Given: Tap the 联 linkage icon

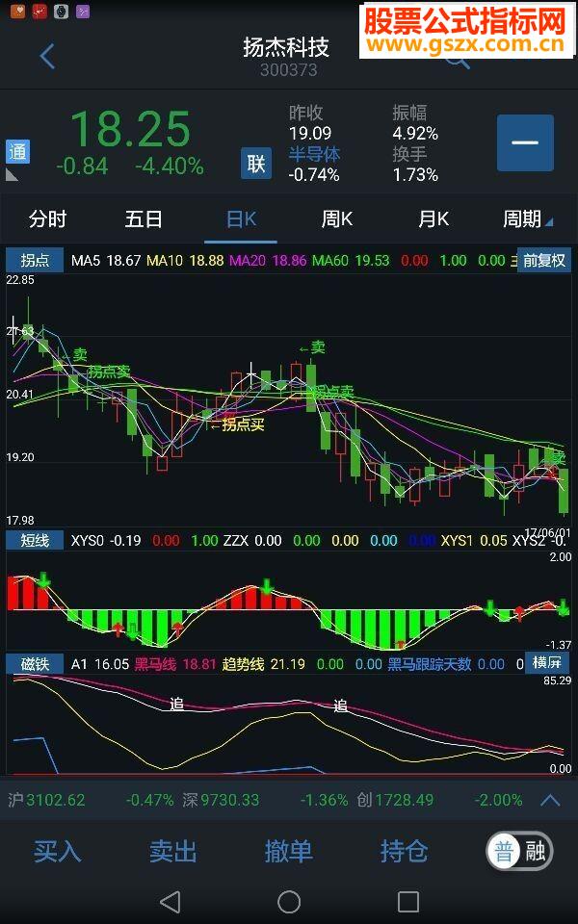Looking at the screenshot, I should (256, 164).
